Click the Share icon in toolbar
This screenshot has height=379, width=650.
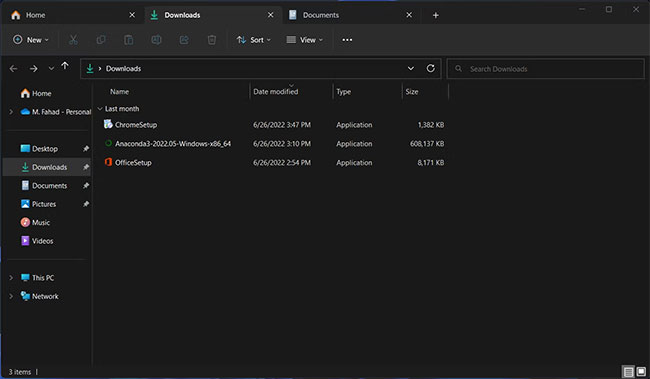pos(184,40)
